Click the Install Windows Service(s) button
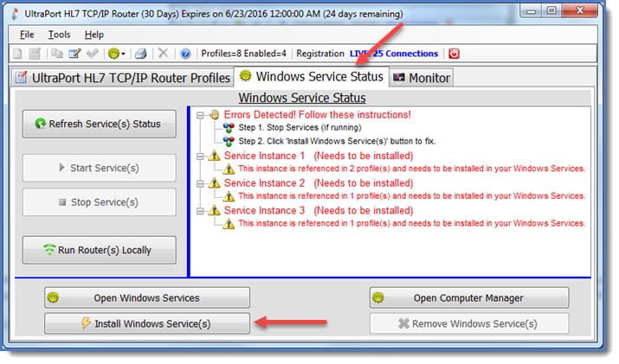 point(147,323)
